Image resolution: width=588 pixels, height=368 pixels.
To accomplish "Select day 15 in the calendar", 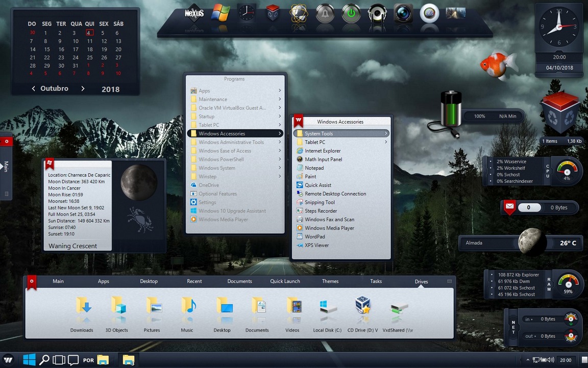I will click(47, 49).
